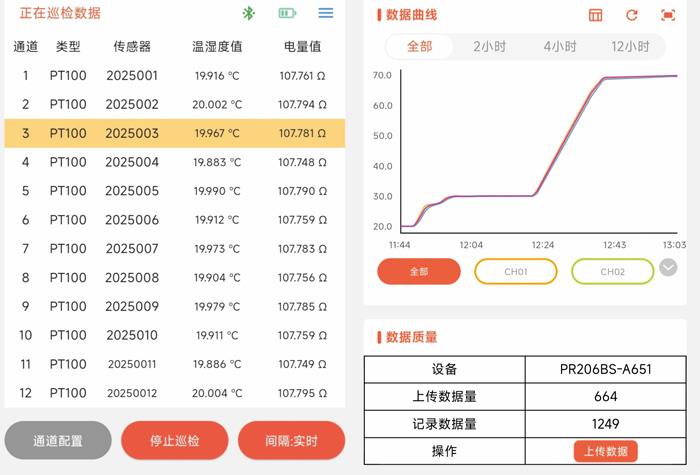Toggle the CH01 curve visibility
Image resolution: width=700 pixels, height=475 pixels.
pyautogui.click(x=515, y=271)
